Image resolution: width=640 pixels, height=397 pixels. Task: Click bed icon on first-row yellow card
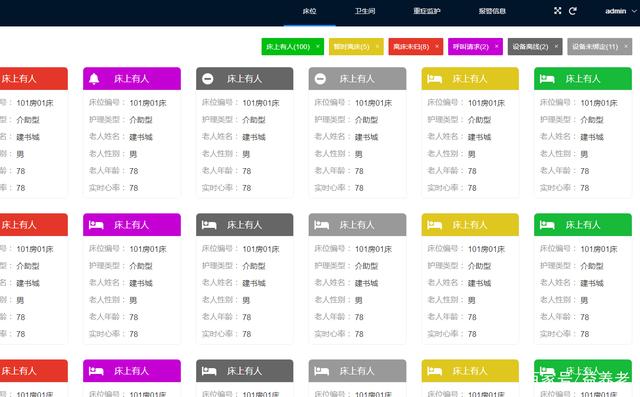click(434, 79)
